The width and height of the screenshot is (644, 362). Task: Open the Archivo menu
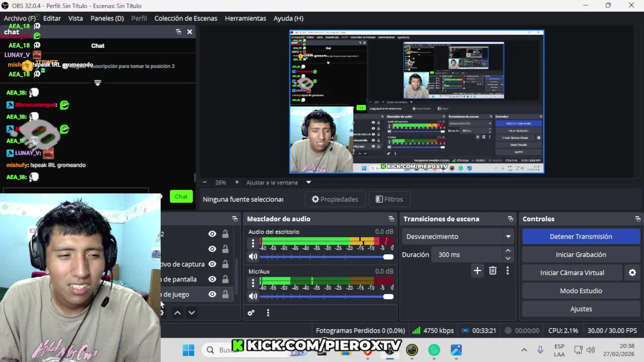(x=20, y=18)
